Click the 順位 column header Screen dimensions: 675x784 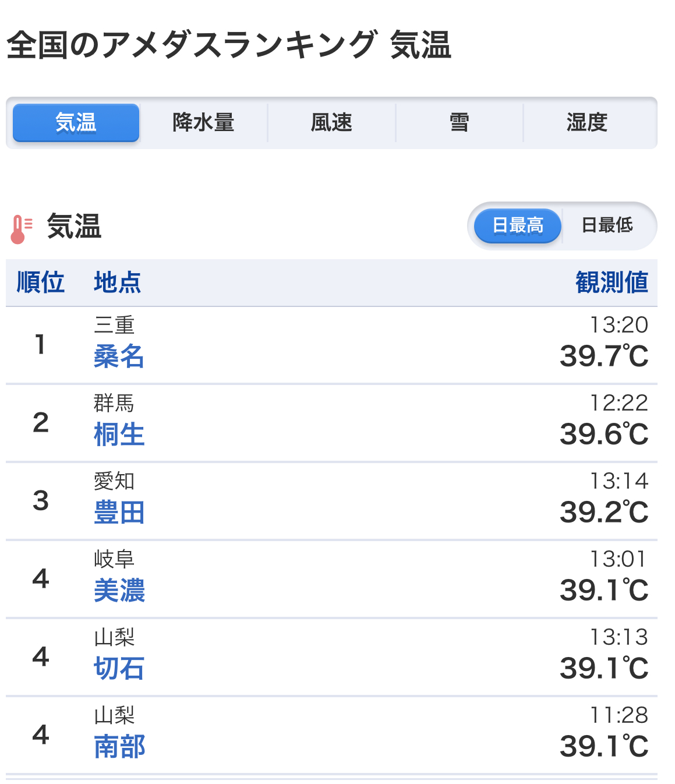click(40, 282)
